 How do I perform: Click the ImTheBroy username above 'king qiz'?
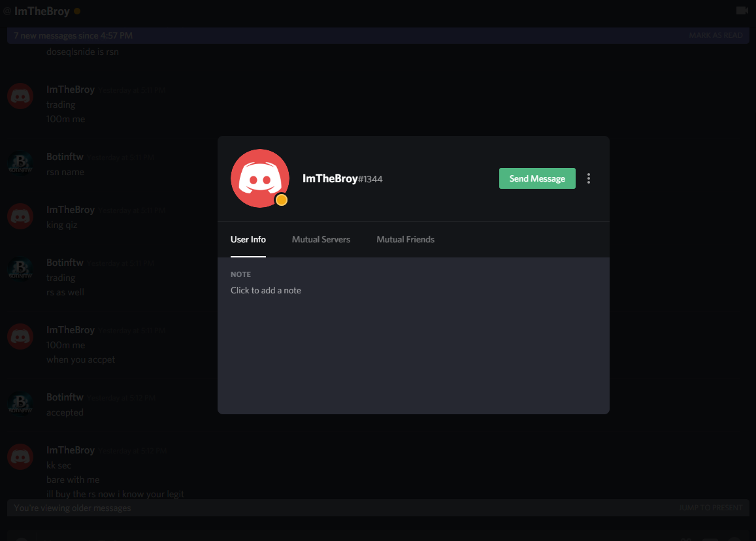(71, 210)
